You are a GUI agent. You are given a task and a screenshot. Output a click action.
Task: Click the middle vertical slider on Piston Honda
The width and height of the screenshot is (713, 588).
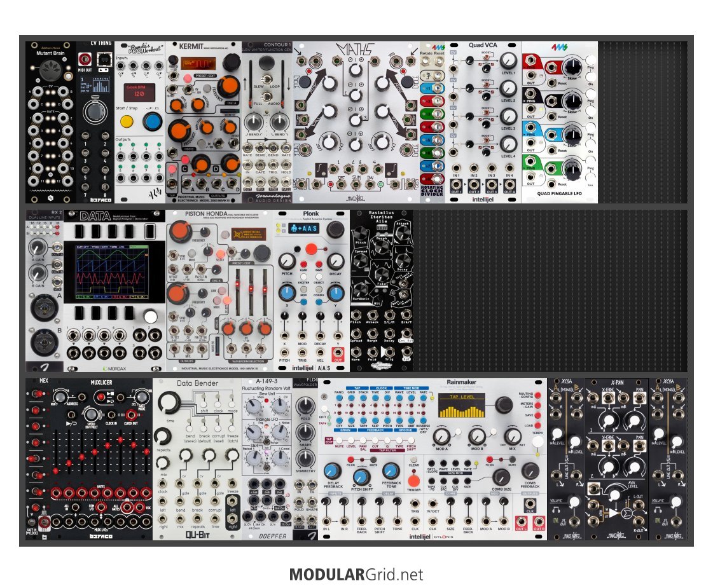(250, 292)
